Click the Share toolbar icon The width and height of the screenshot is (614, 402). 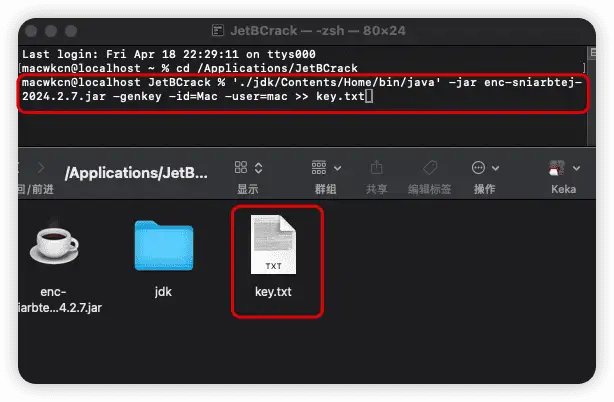377,168
